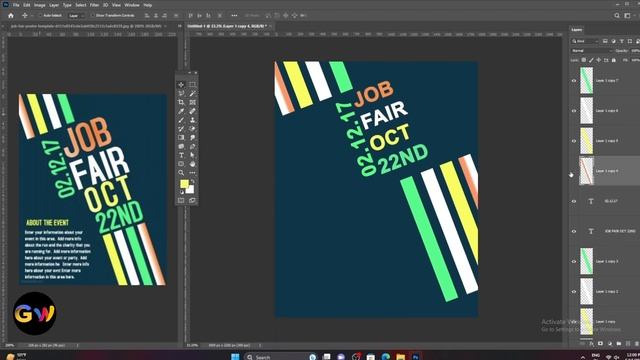The height and width of the screenshot is (360, 640).
Task: Hide the 02.12.17 text layer
Action: point(574,201)
